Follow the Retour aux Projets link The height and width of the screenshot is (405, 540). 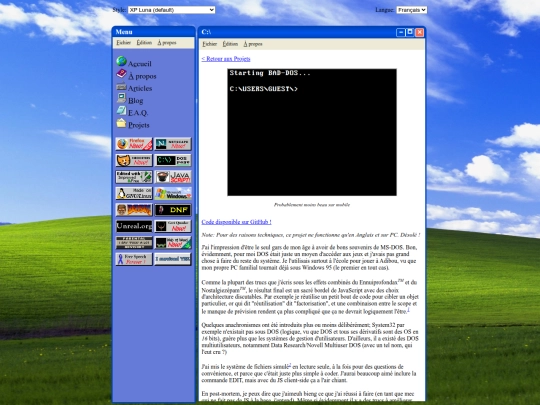226,59
